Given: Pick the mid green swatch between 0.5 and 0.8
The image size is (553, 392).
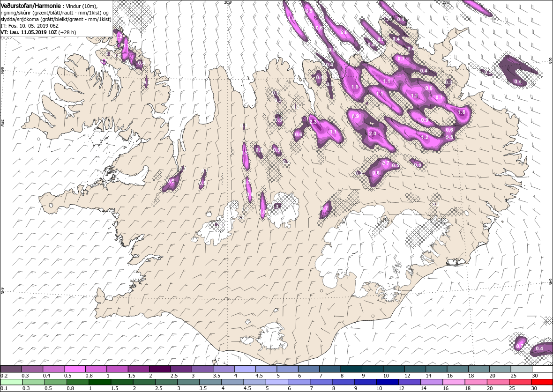Looking at the screenshot, I should coord(56,382).
